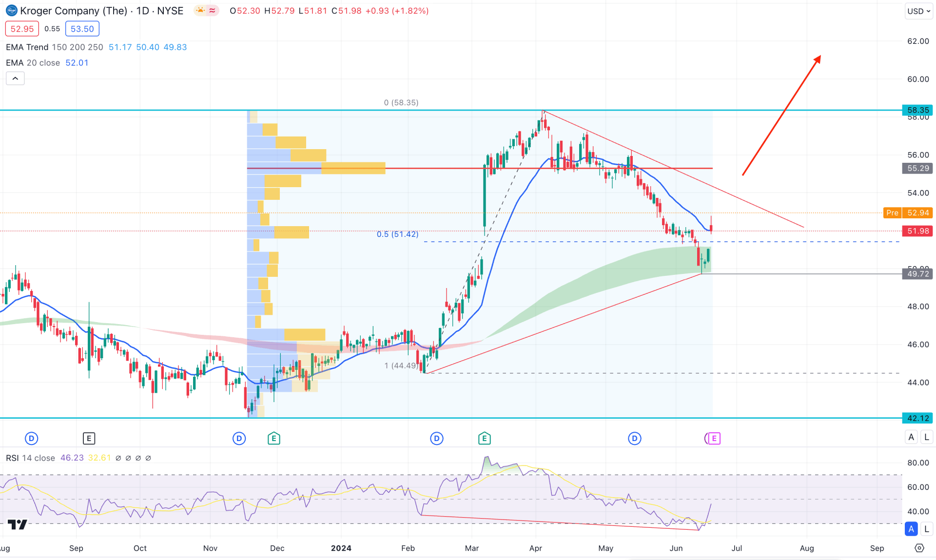The image size is (936, 560).
Task: Click the Pre 52.94 pre-market price label
Action: coord(908,212)
